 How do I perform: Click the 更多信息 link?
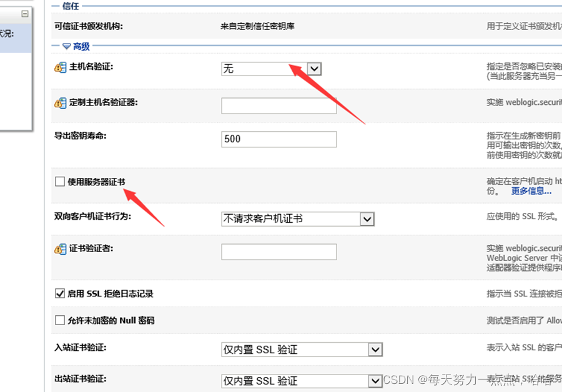pos(531,190)
